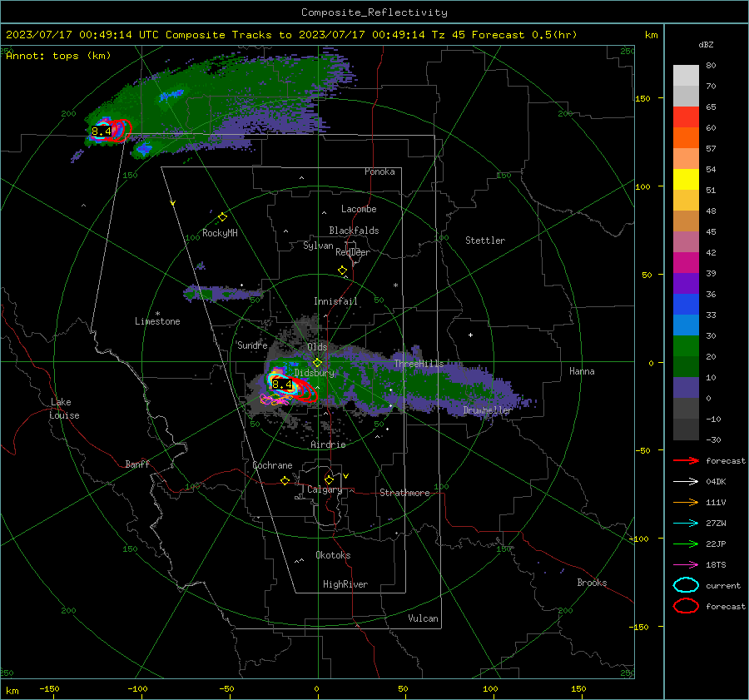Click the yellow diamond marker at Olds

coord(317,363)
